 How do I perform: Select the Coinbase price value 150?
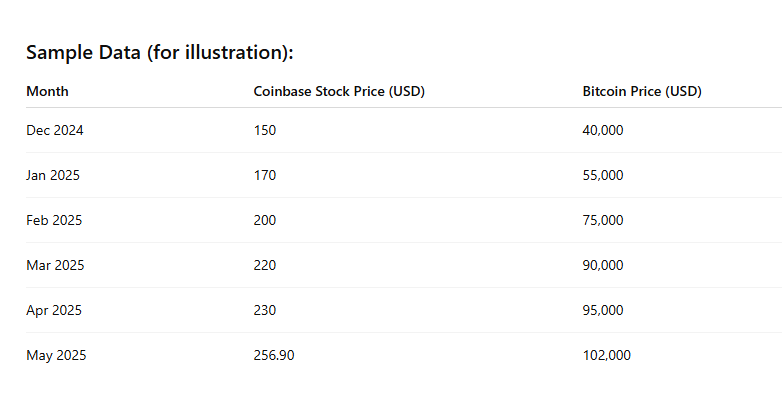[265, 130]
